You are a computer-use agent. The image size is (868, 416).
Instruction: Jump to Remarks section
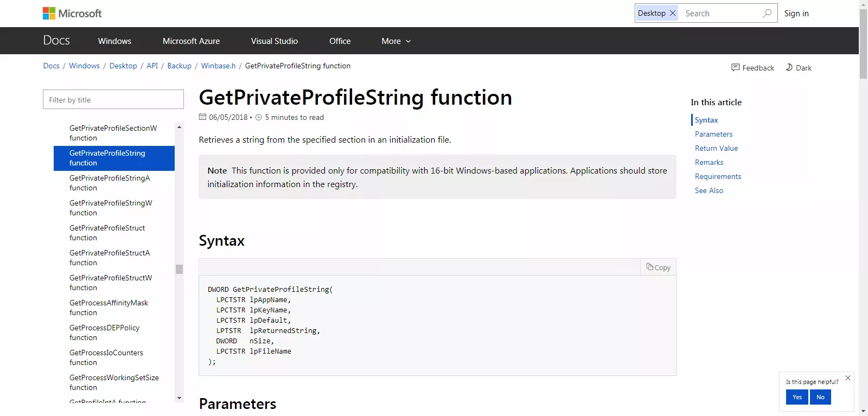click(709, 162)
